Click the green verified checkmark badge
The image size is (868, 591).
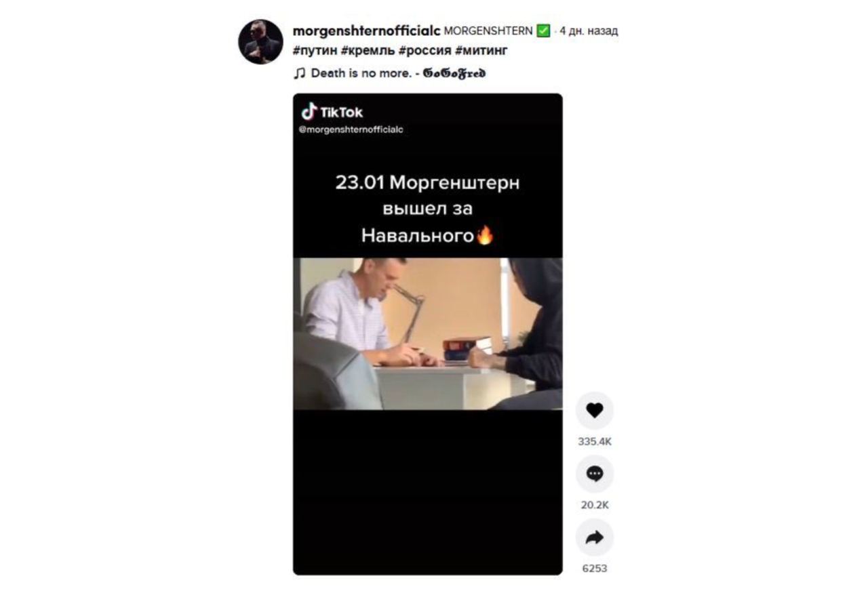coord(543,31)
